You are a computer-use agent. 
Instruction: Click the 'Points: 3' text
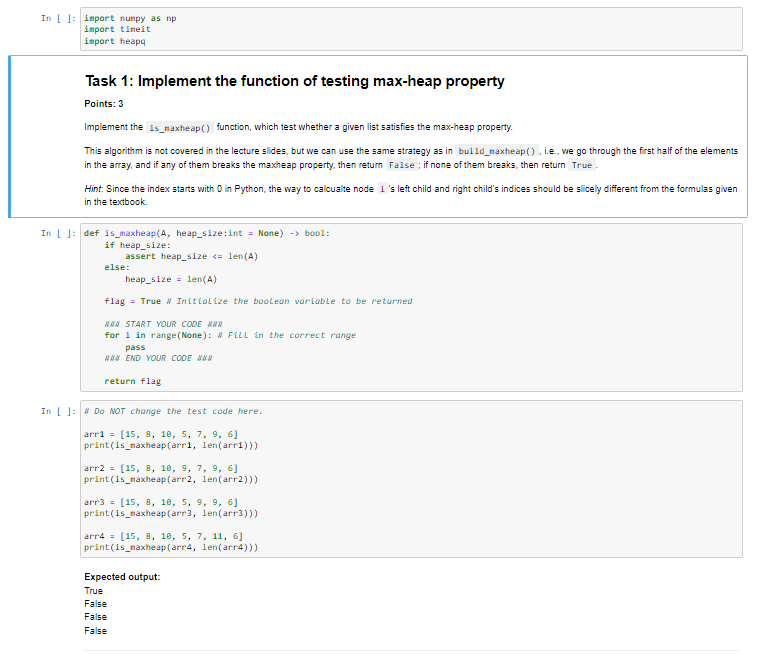tap(104, 104)
